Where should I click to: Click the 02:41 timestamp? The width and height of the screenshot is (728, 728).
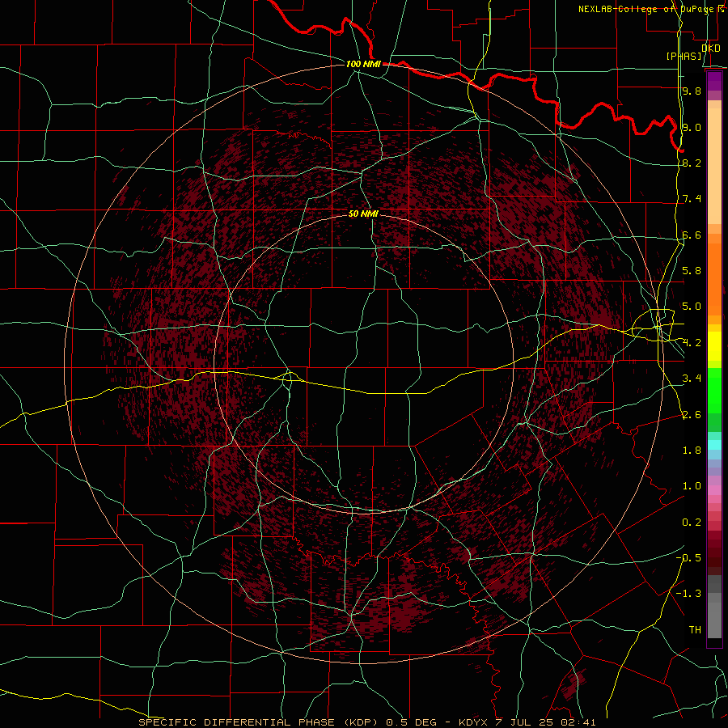pos(578,722)
